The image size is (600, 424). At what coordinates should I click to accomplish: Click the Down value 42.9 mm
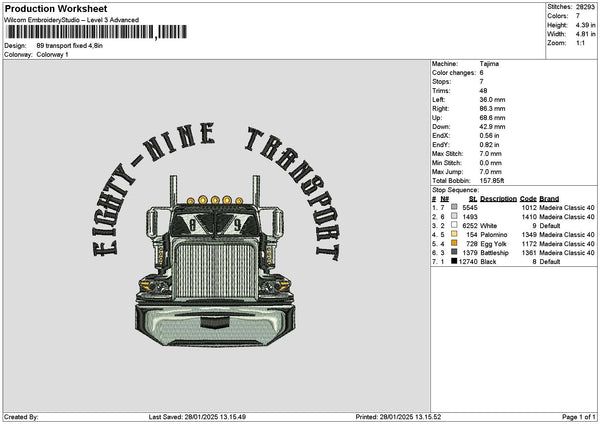tap(492, 127)
